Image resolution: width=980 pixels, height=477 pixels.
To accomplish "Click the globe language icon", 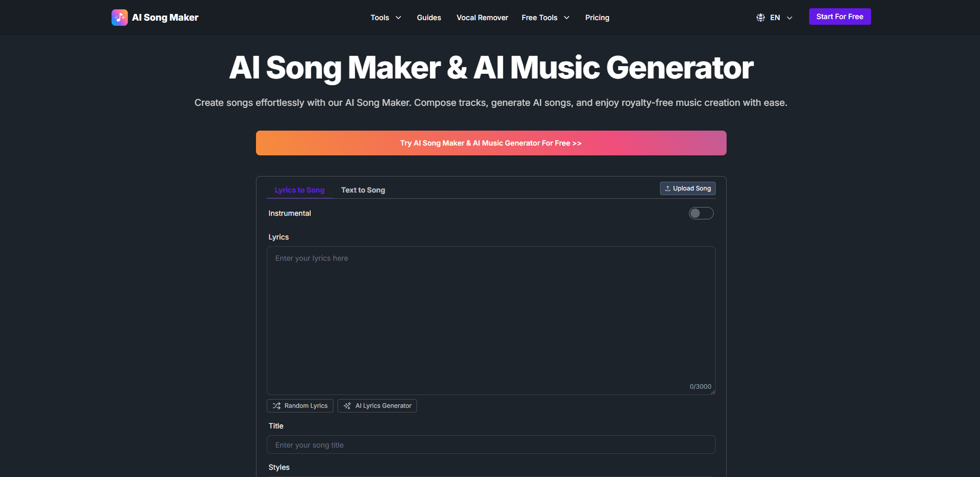I will tap(760, 17).
